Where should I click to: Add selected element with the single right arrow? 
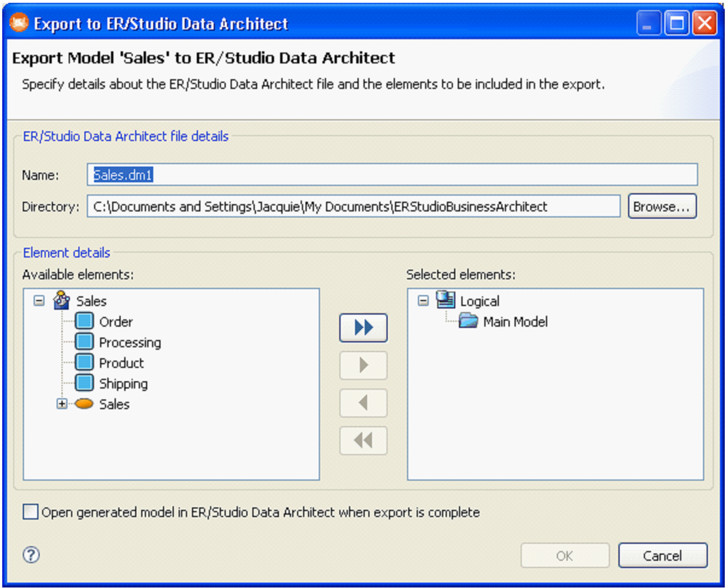pos(363,365)
